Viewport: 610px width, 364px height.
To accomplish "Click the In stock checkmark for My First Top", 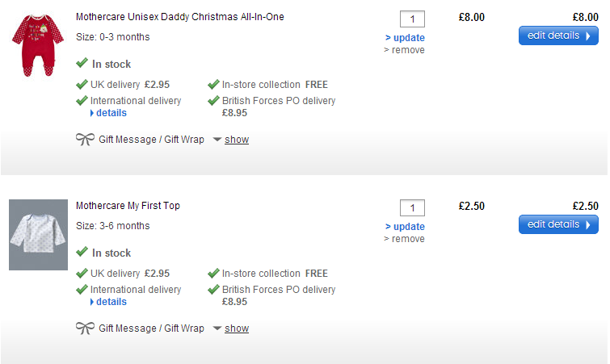I will click(82, 252).
